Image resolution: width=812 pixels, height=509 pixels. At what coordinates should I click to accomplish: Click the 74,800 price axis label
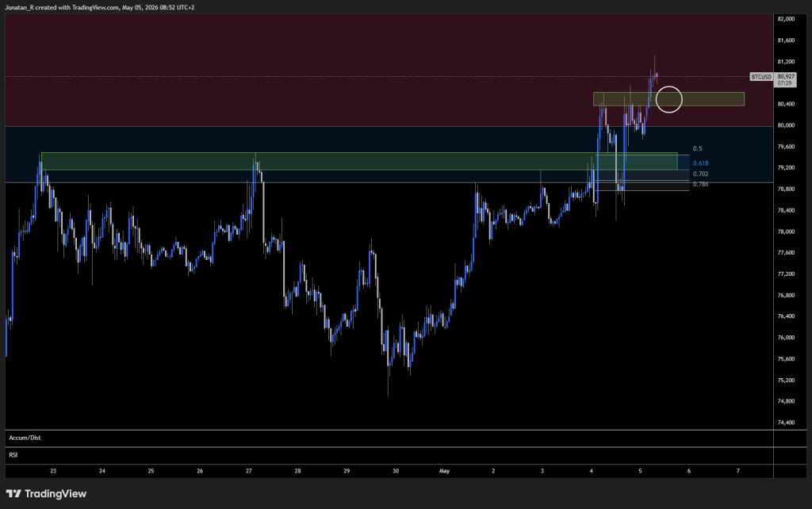786,401
